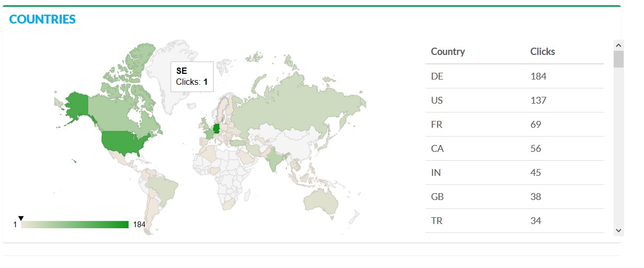Click Germany highlighted dark green on map

(216, 128)
